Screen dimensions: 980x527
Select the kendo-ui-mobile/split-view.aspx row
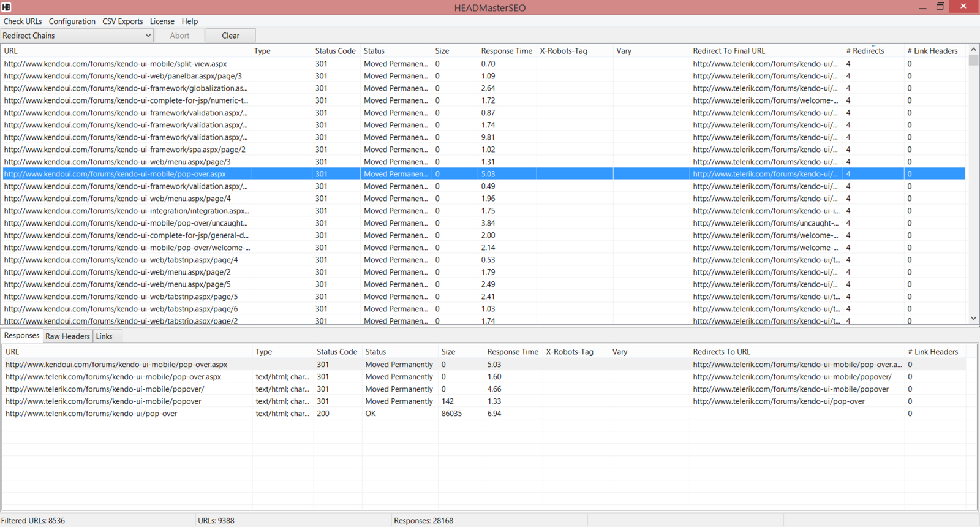[484, 64]
